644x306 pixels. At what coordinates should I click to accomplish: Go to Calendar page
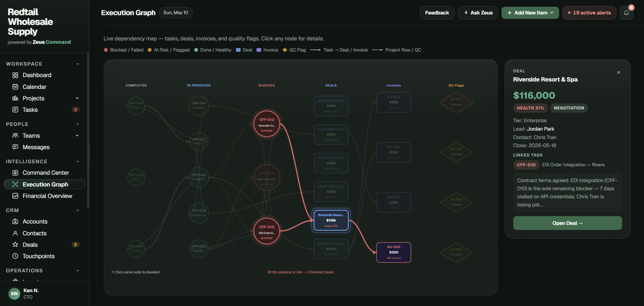pyautogui.click(x=44, y=87)
